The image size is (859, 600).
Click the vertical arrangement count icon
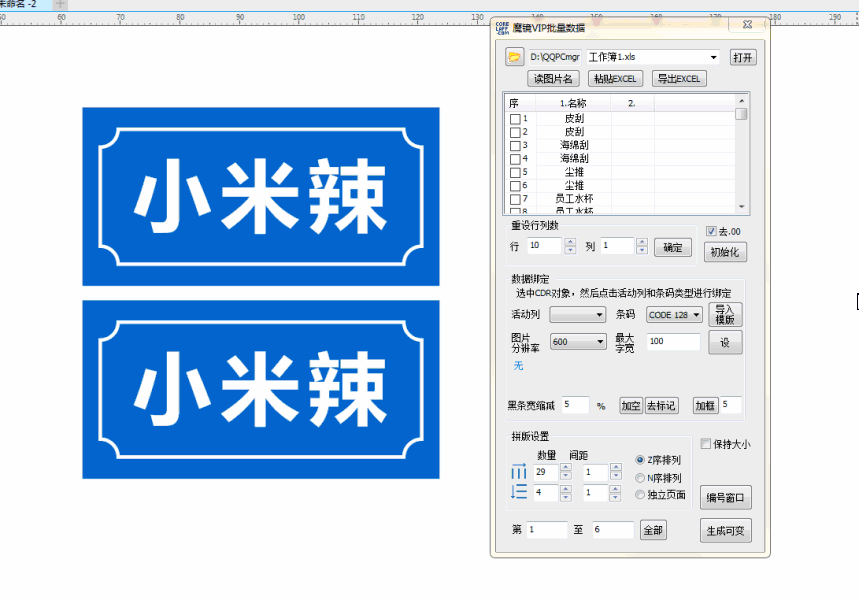518,492
